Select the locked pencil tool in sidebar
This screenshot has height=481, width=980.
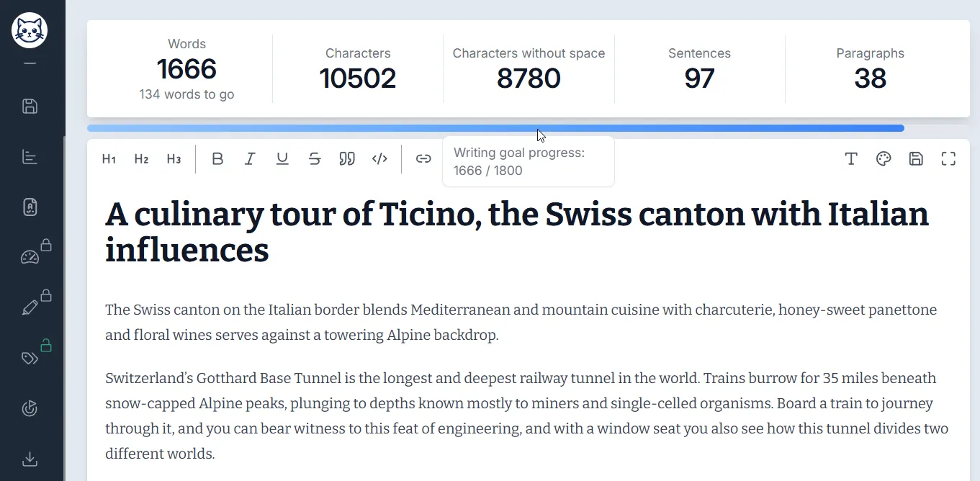30,307
